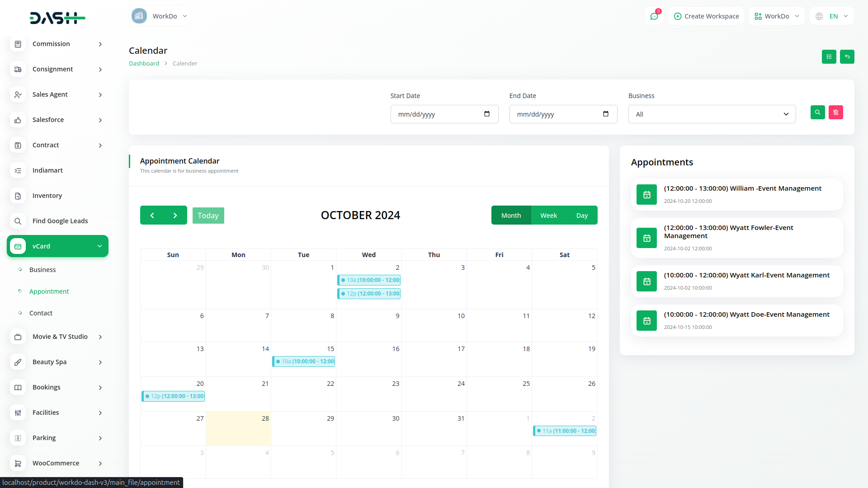Screen dimensions: 868x488
Task: Click the list view icon button
Action: 829,57
